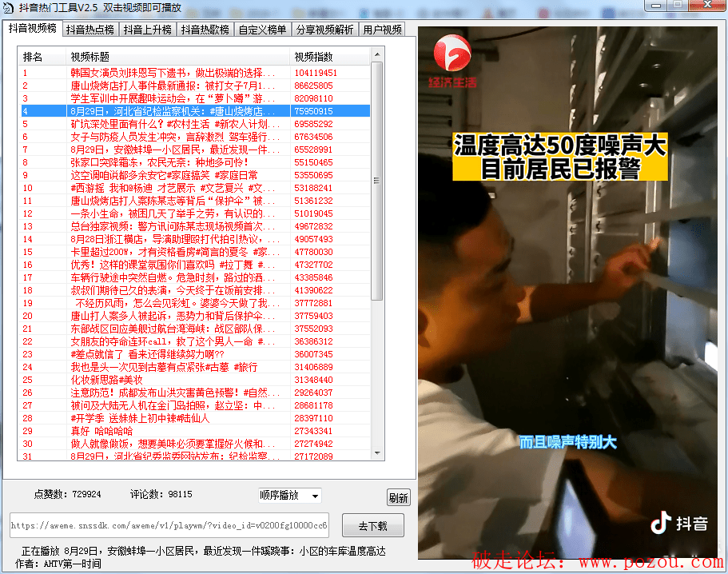Sort by the 视频标题 column header
The image size is (728, 574).
[178, 57]
